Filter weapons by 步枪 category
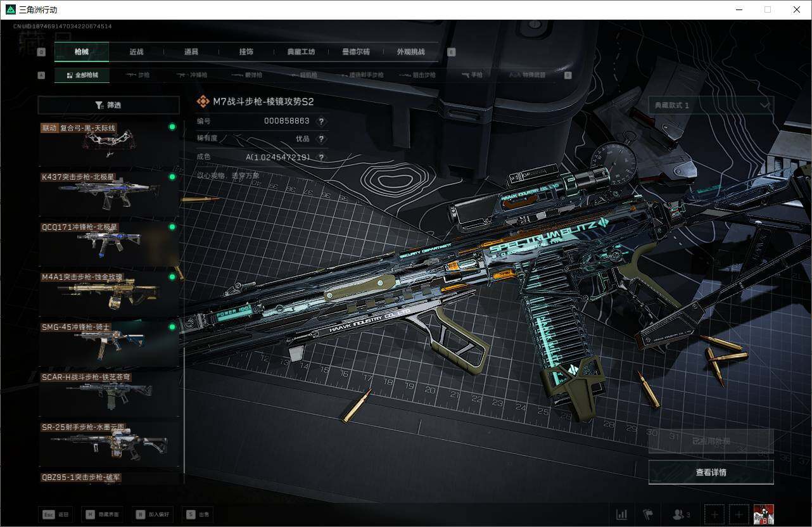This screenshot has height=527, width=812. pyautogui.click(x=137, y=75)
